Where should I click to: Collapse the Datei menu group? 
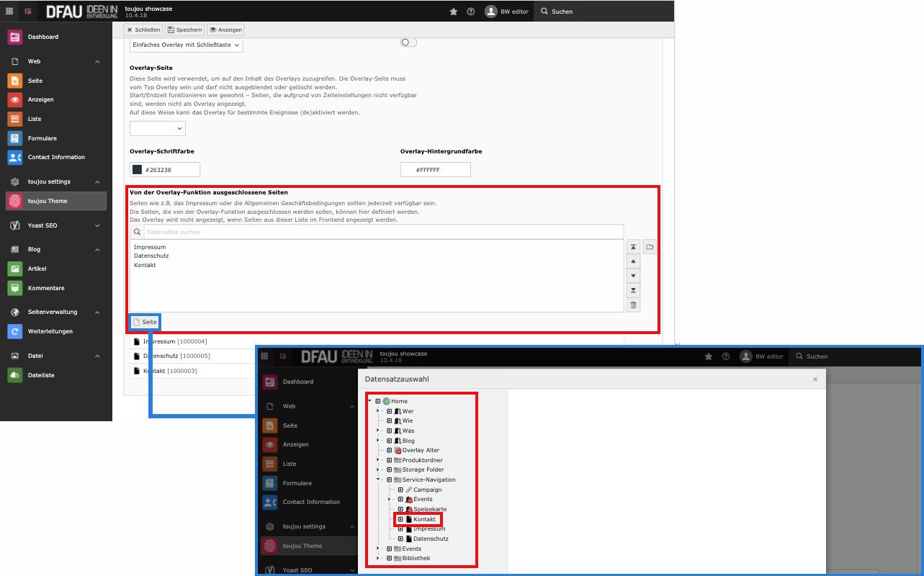pyautogui.click(x=97, y=356)
